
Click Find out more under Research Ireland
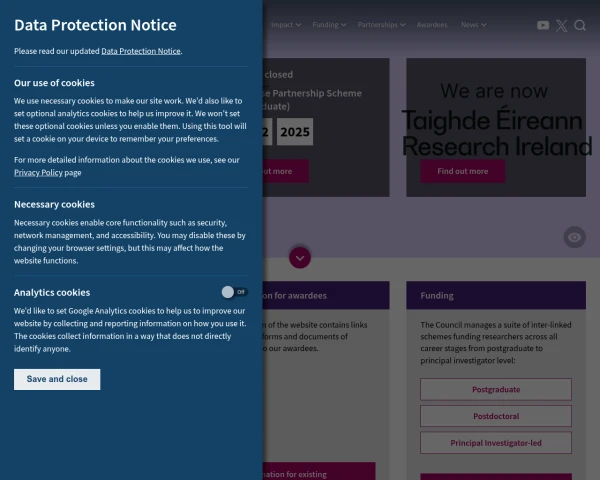pos(462,171)
